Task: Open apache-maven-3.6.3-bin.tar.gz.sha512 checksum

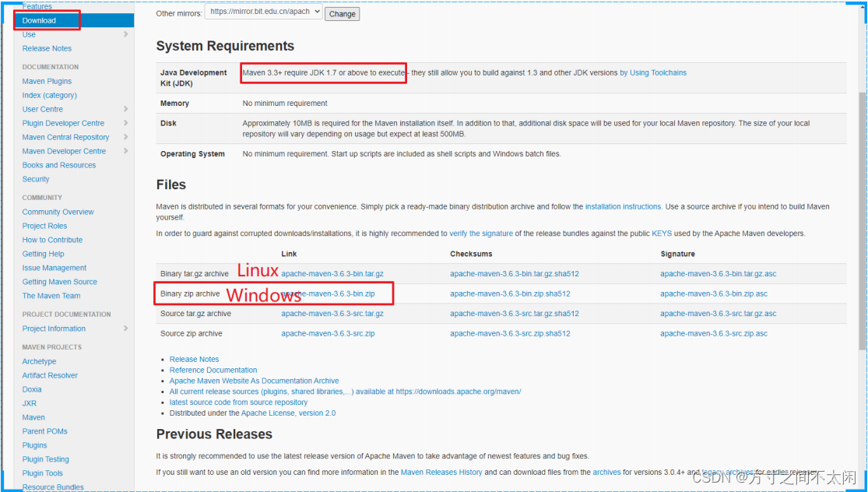Action: (x=515, y=273)
